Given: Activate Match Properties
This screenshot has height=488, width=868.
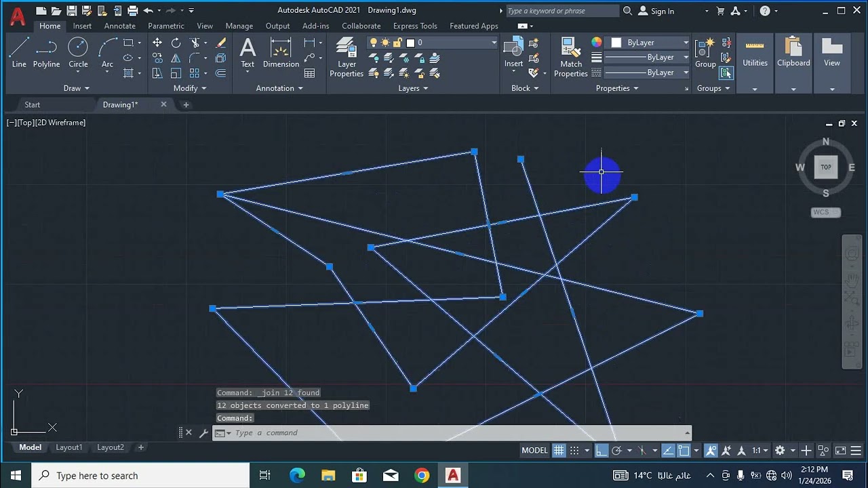Looking at the screenshot, I should [571, 58].
